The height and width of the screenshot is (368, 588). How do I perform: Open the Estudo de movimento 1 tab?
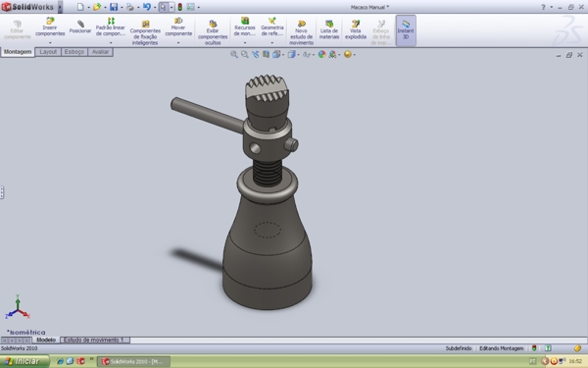pyautogui.click(x=95, y=340)
